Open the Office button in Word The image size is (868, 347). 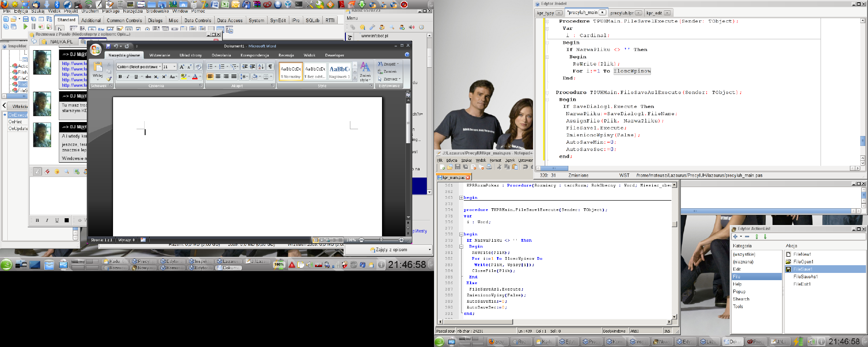coord(95,49)
